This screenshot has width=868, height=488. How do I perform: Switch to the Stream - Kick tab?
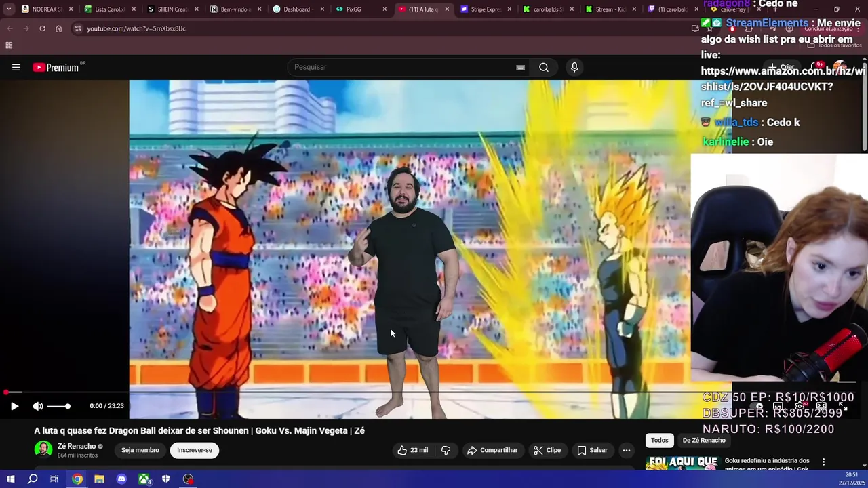tap(610, 9)
